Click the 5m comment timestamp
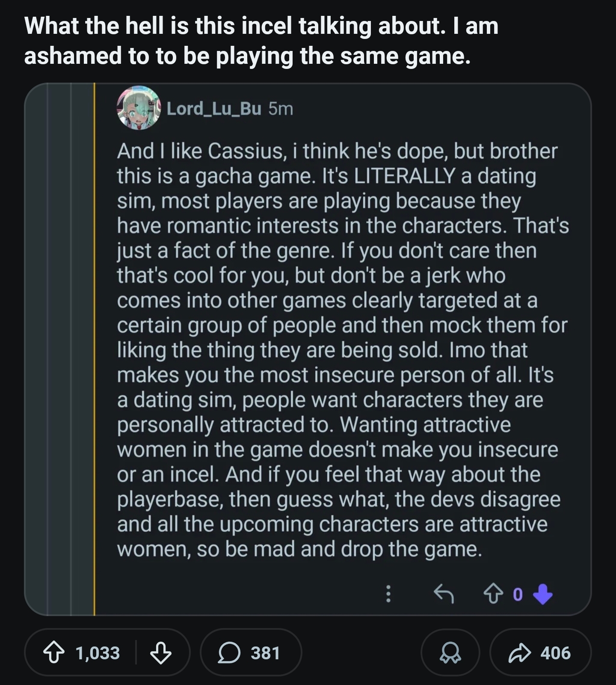Screen dimensions: 616x685 281,109
